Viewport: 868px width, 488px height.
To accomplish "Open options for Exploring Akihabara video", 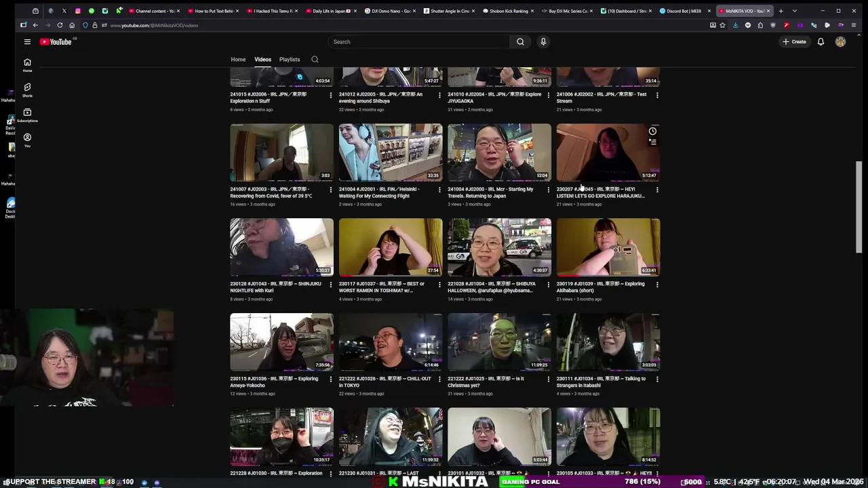I will point(657,285).
